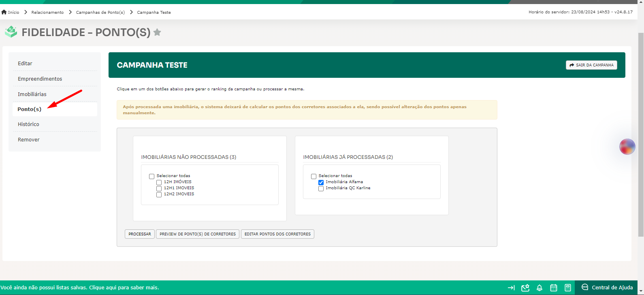Click Imobiliárias Não Processadas (3) heading

[x=189, y=157]
